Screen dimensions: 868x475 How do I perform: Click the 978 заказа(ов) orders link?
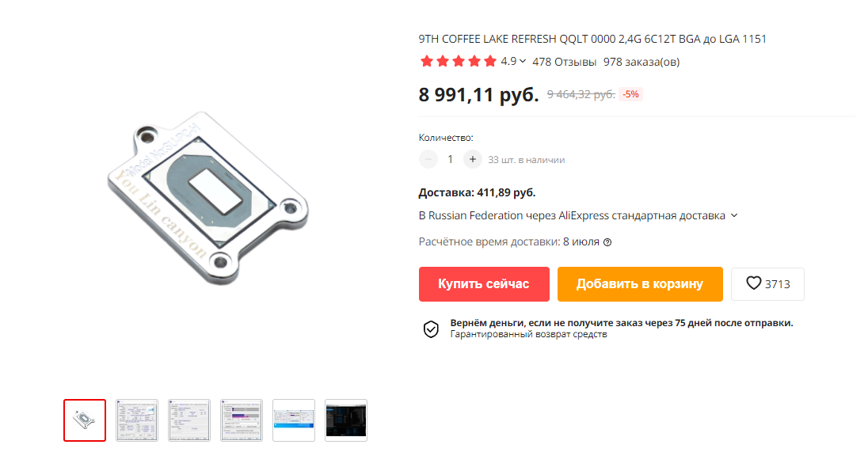tap(641, 62)
